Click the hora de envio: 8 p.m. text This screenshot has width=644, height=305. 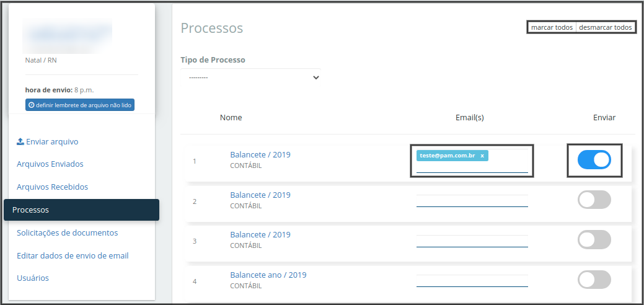(60, 90)
